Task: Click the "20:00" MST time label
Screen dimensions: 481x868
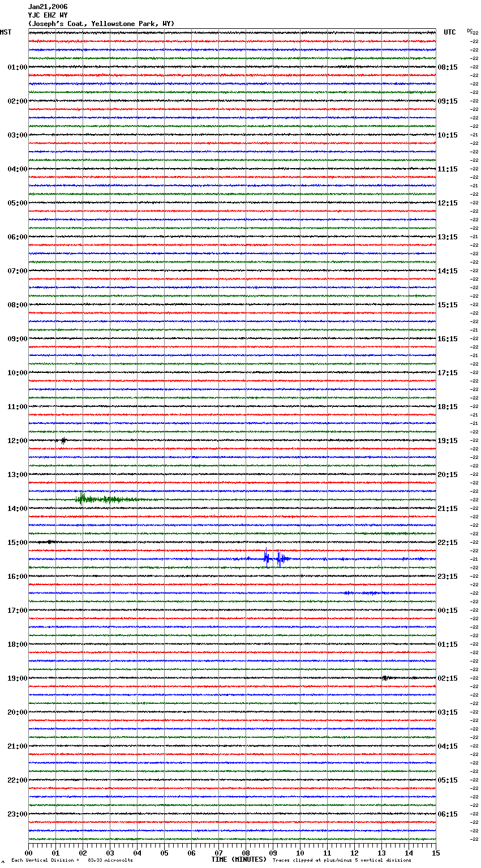Action: click(17, 712)
